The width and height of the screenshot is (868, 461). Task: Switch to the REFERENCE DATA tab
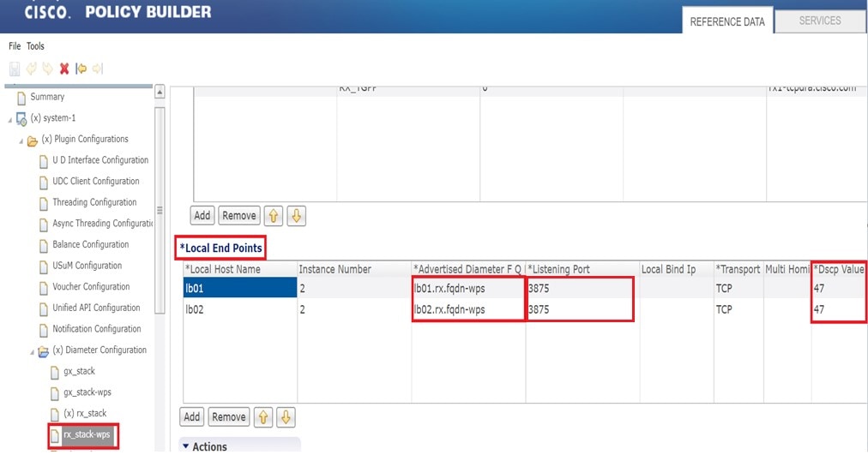(x=726, y=21)
